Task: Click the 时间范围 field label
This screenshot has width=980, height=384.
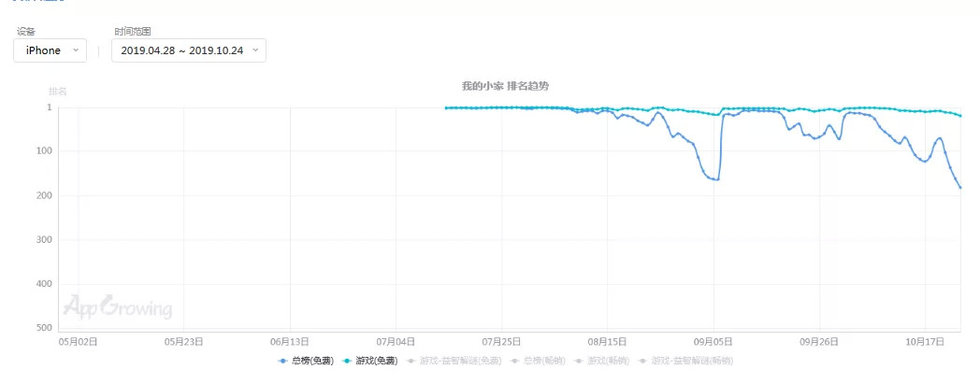Action: click(132, 31)
